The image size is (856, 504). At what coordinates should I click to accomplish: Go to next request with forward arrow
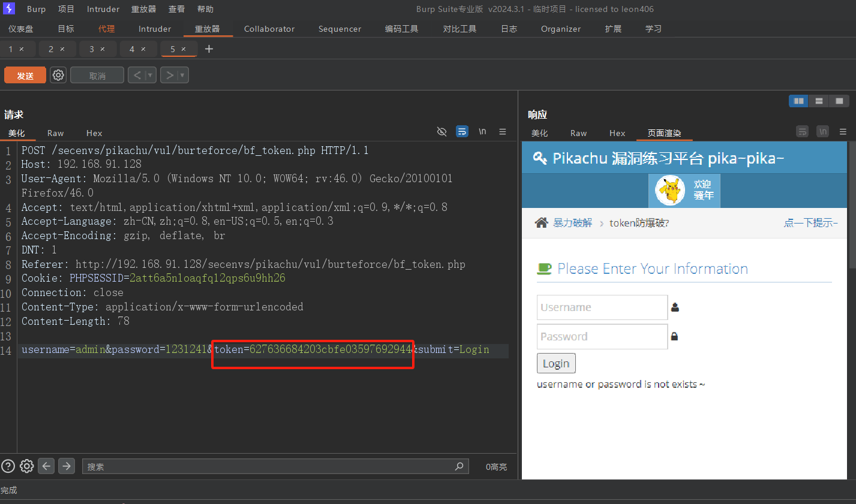point(170,75)
